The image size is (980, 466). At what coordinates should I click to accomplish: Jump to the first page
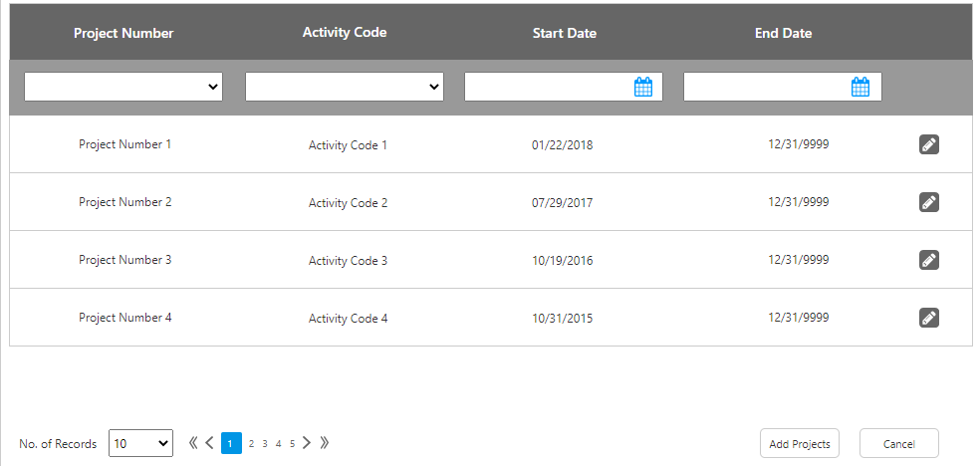[193, 443]
